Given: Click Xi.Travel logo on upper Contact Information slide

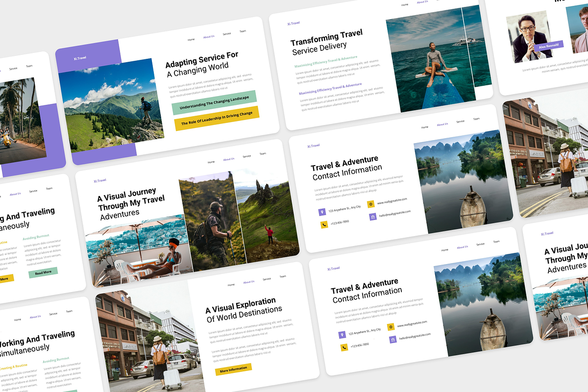Looking at the screenshot, I should tap(314, 146).
